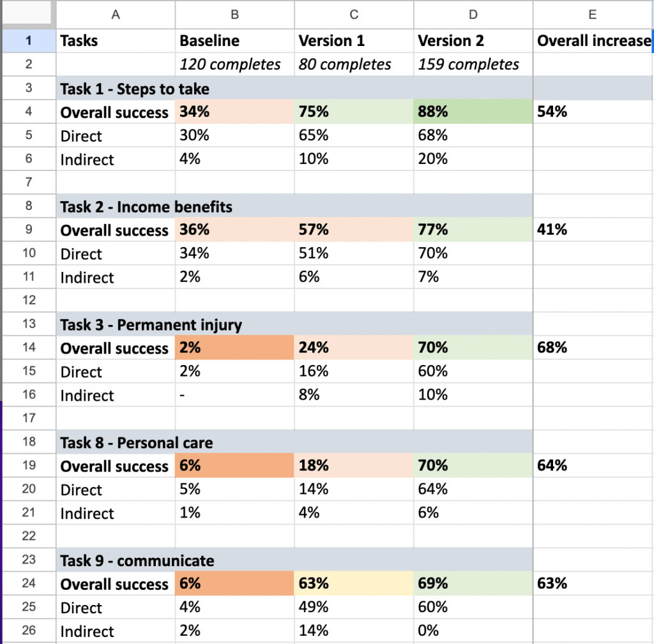Image resolution: width=654 pixels, height=644 pixels.
Task: Select the 41% overall increase cell
Action: [593, 230]
